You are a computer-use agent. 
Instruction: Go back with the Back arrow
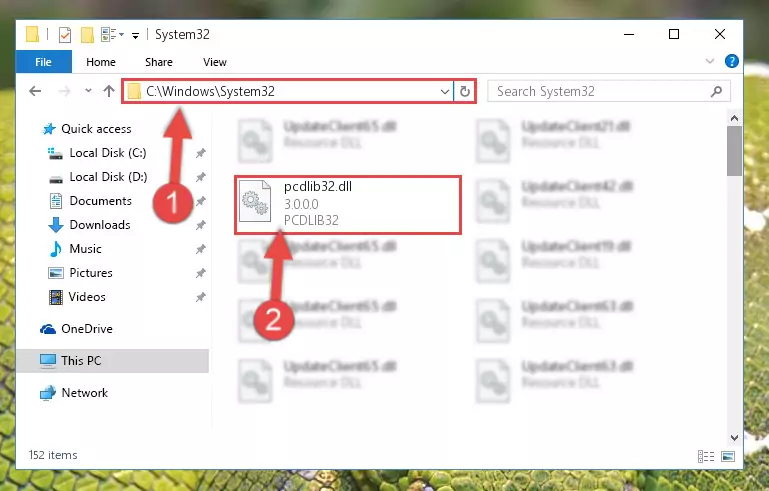point(35,91)
